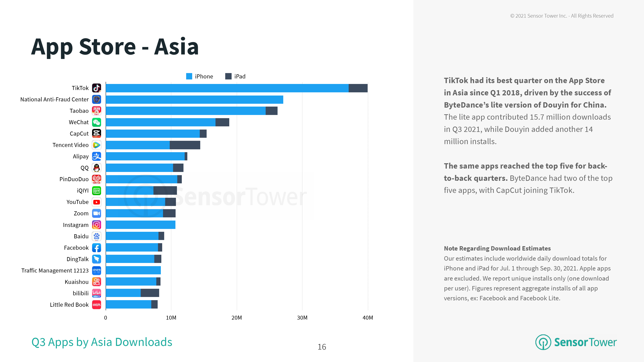Click the TikTok iPad bar segment
The height and width of the screenshot is (362, 644).
click(358, 88)
